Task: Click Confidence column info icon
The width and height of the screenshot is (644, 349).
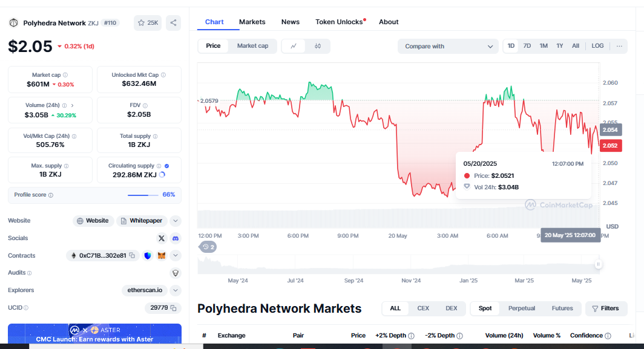Action: point(608,336)
